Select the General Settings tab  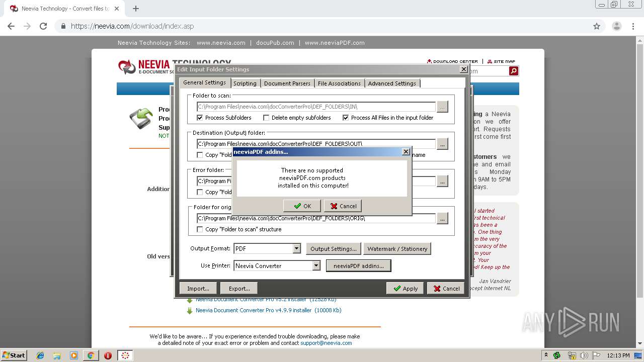click(204, 82)
